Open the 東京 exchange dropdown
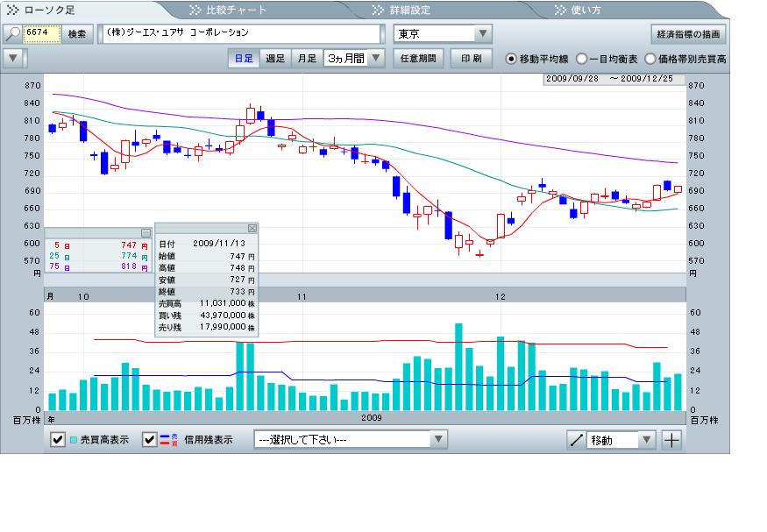This screenshot has height=532, width=767. pyautogui.click(x=443, y=34)
